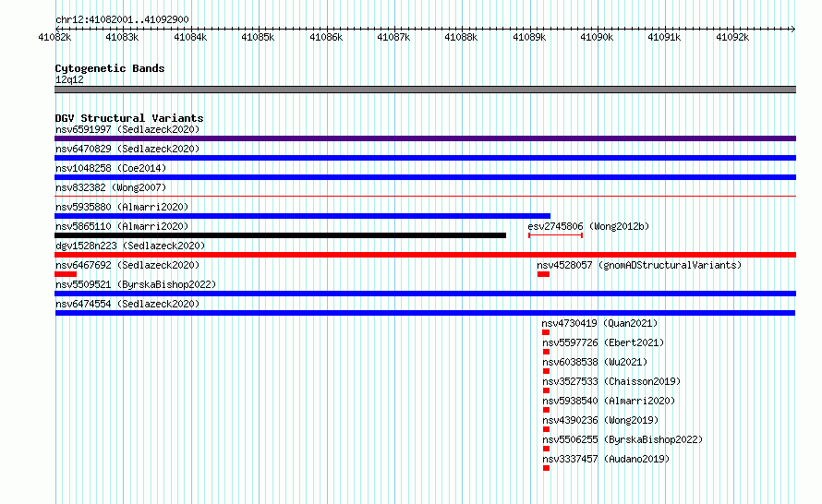Click red marker under nsv5506255
The width and height of the screenshot is (822, 504).
546,449
